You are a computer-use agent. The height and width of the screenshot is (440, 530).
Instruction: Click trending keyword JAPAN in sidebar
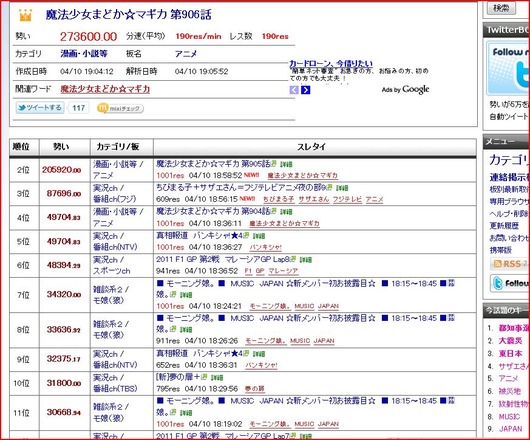(x=511, y=429)
